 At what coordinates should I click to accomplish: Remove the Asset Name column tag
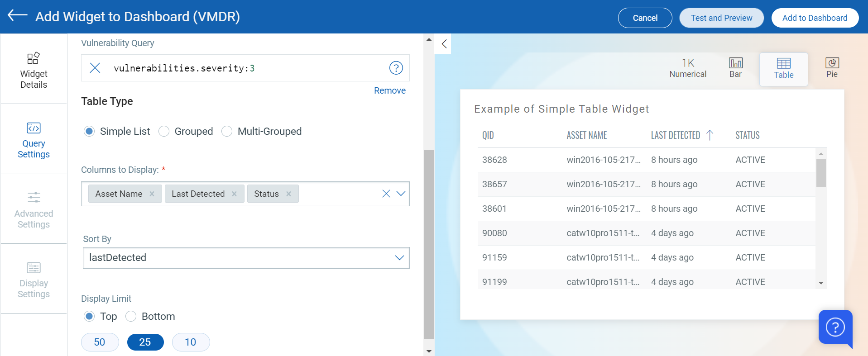[152, 194]
